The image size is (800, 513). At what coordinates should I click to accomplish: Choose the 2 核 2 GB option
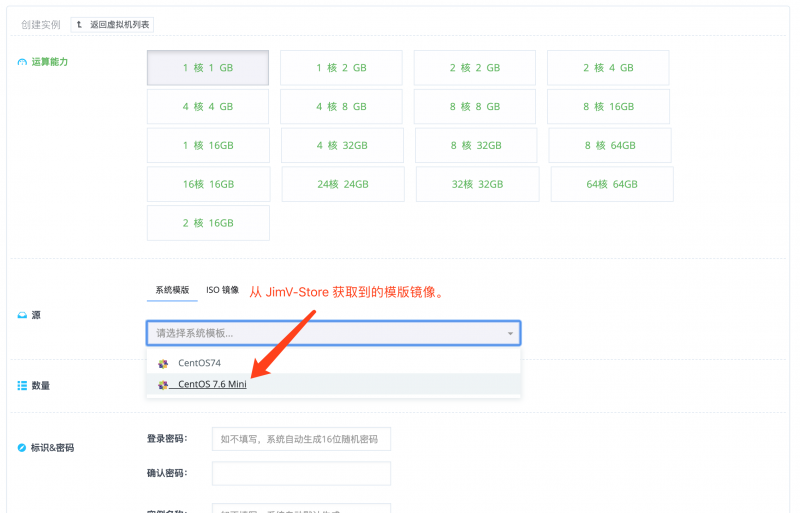click(x=475, y=68)
